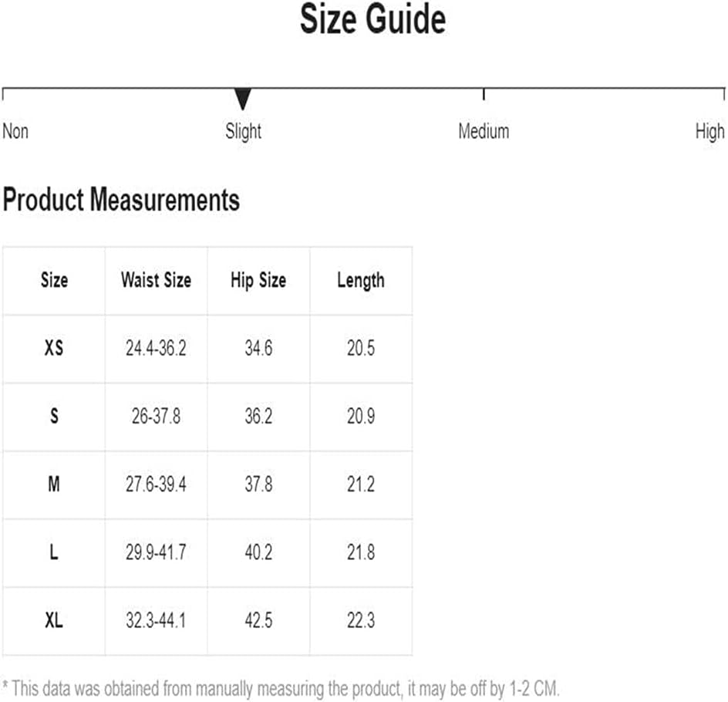Select the Slight stretch label
The image size is (728, 702).
coord(243,131)
